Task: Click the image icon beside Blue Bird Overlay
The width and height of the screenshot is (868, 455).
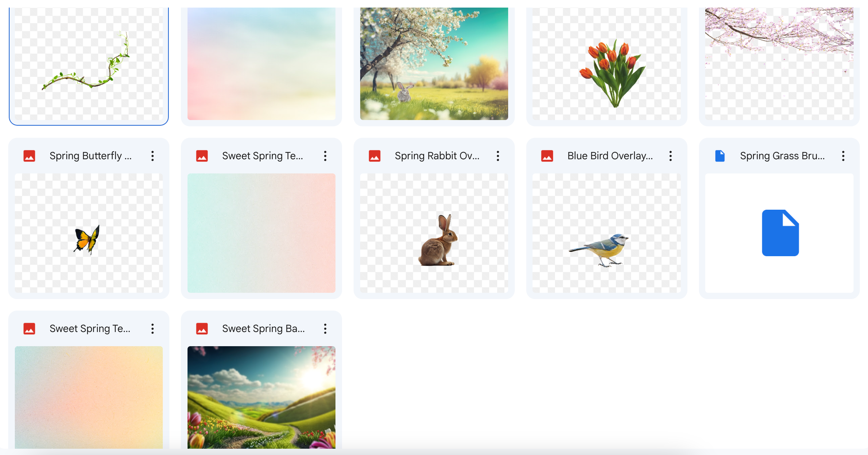Action: (x=547, y=155)
